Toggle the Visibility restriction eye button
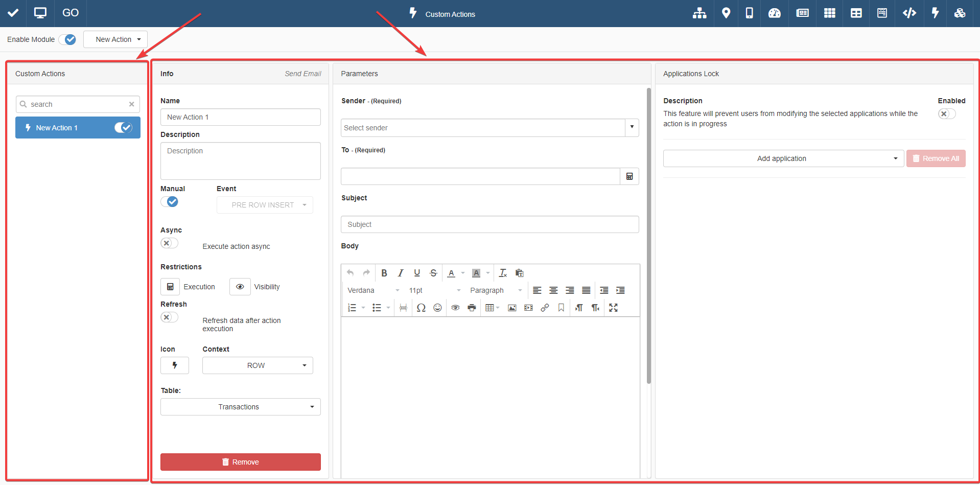980x485 pixels. 240,287
